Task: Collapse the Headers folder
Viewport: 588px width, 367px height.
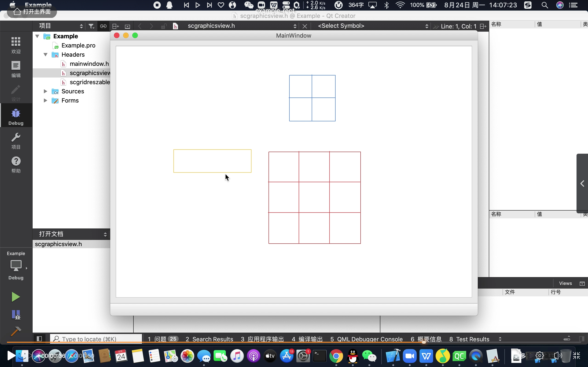Action: 45,55
